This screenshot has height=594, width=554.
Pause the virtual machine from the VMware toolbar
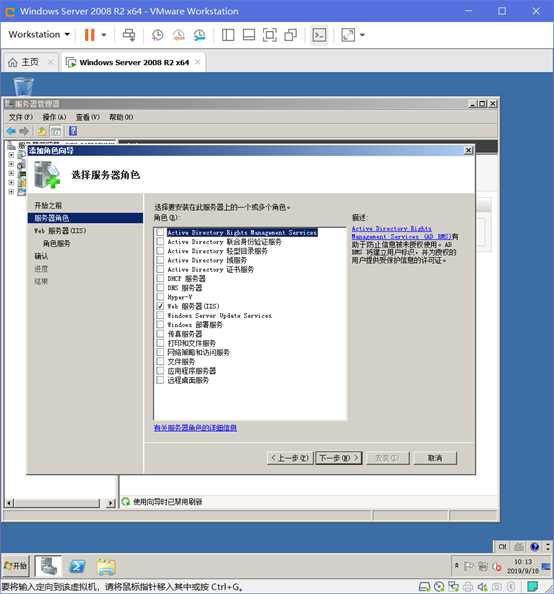(x=89, y=35)
